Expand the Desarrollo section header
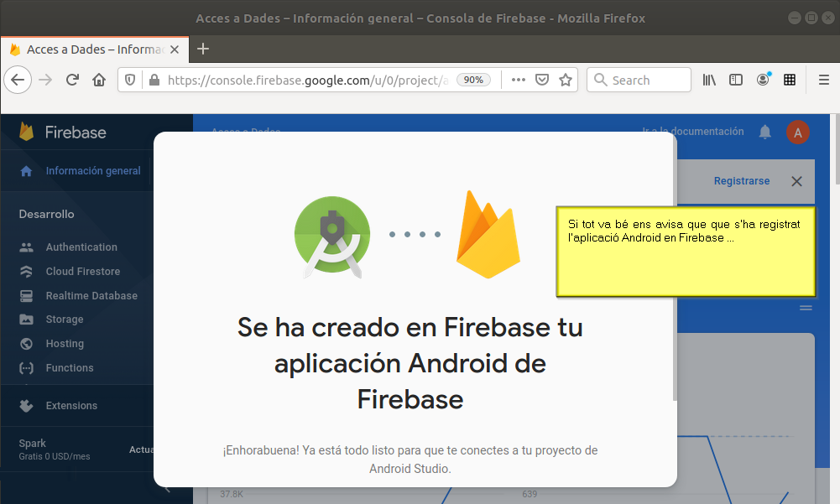Viewport: 840px width, 504px height. click(x=47, y=214)
